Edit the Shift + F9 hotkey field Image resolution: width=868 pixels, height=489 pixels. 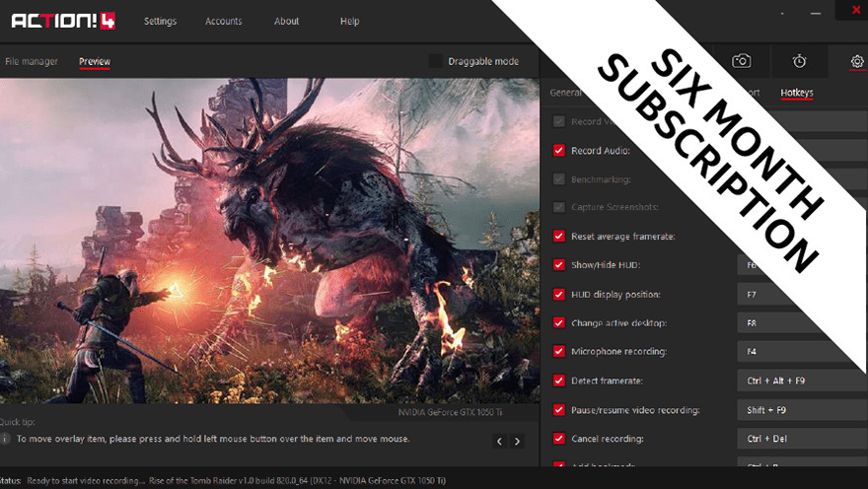point(802,410)
